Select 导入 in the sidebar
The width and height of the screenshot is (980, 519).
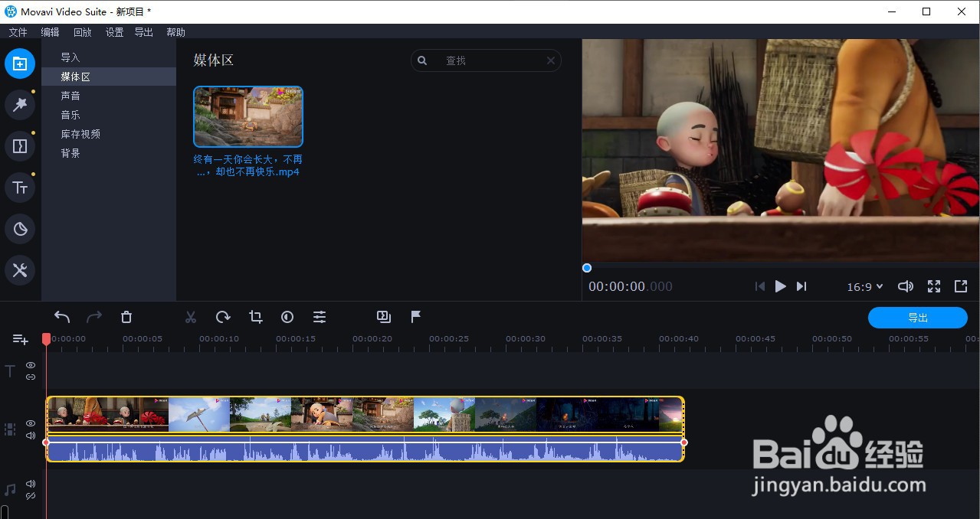pyautogui.click(x=109, y=57)
